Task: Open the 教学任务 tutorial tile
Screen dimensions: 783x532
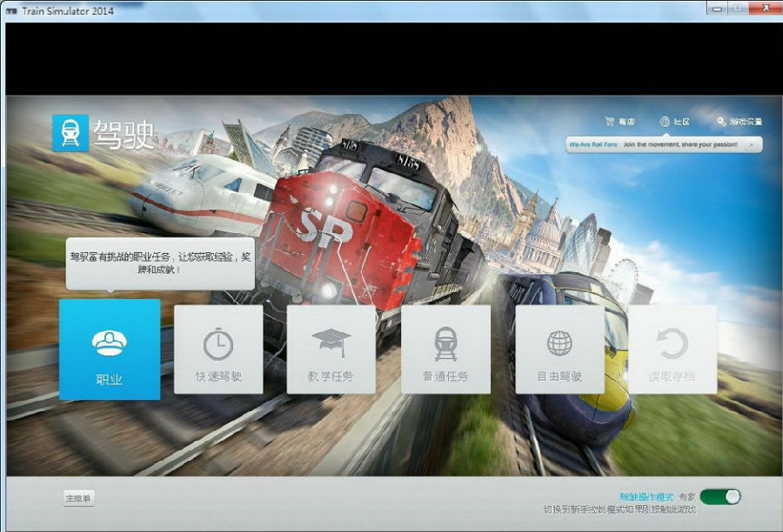Action: pos(331,349)
